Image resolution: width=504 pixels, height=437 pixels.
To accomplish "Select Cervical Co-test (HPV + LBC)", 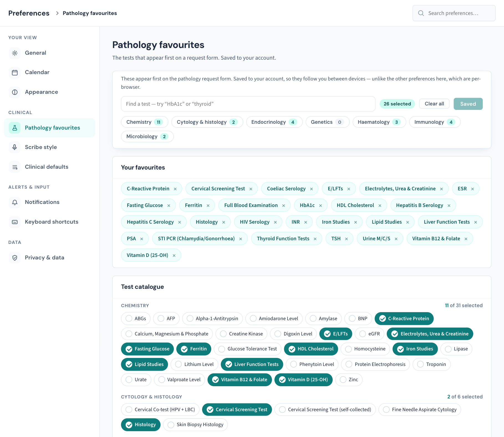I will (160, 410).
